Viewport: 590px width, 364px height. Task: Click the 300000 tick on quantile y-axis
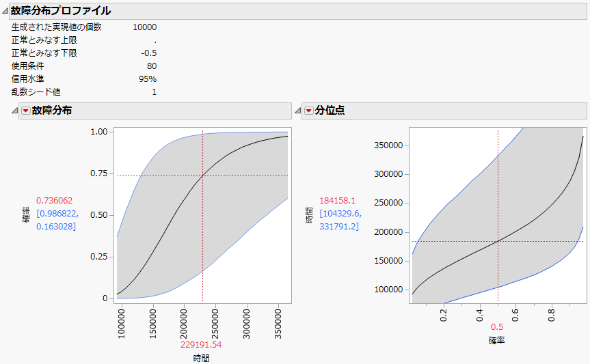coord(388,174)
